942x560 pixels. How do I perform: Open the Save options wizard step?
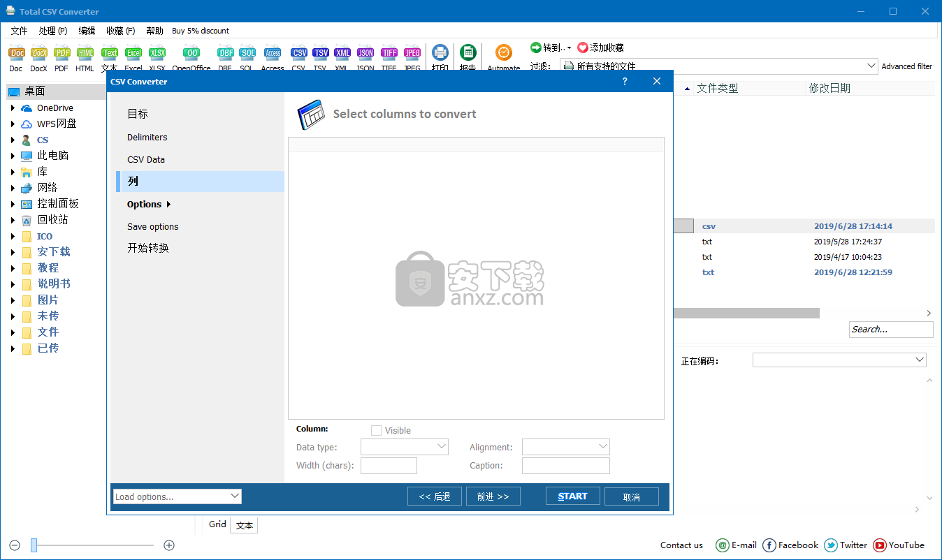coord(153,227)
